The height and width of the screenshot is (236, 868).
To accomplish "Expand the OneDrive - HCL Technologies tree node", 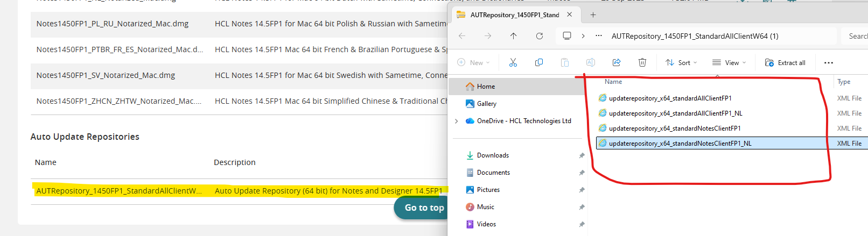I will click(x=457, y=121).
